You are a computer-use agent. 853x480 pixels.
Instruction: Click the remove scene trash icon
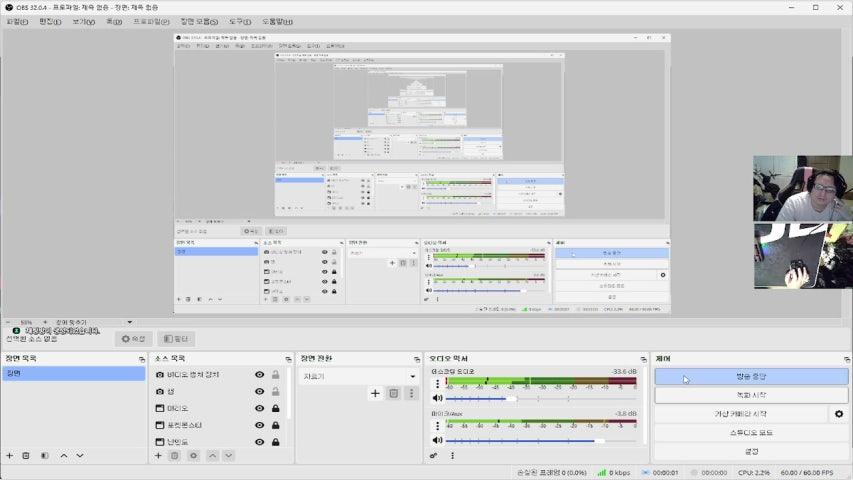(x=26, y=456)
